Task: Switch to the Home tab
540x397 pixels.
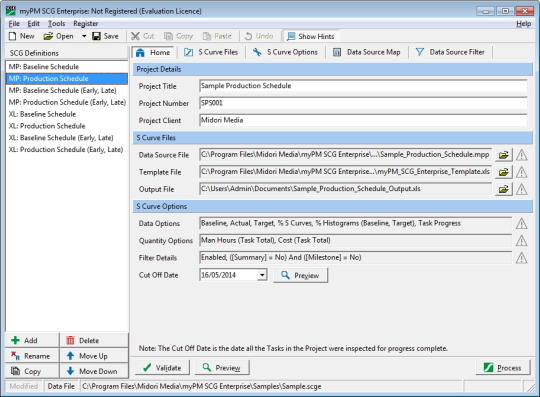Action: pyautogui.click(x=153, y=52)
